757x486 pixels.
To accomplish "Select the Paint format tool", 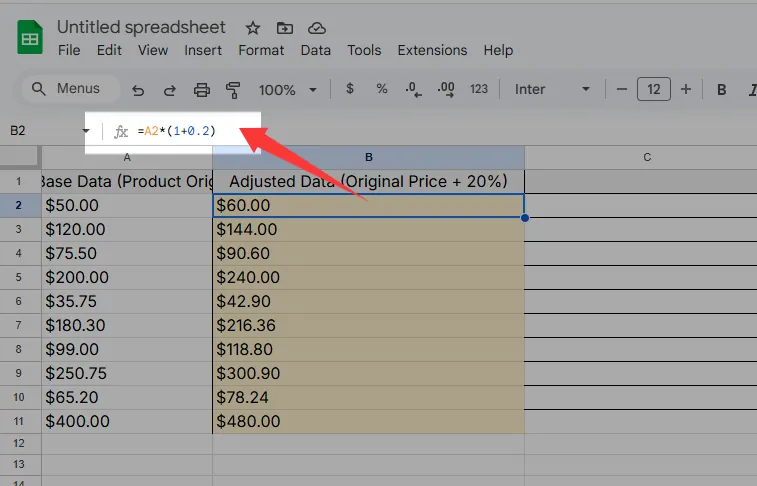I will click(x=233, y=90).
